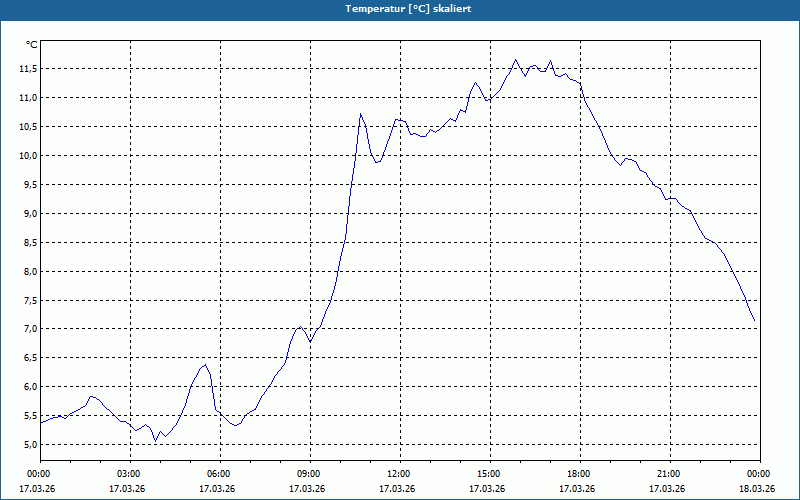Select the 09:00 time label
The height and width of the screenshot is (500, 800).
(x=310, y=474)
